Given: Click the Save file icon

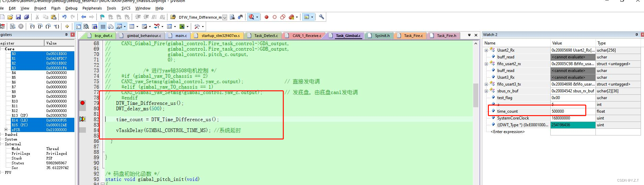Looking at the screenshot, I should (18, 17).
